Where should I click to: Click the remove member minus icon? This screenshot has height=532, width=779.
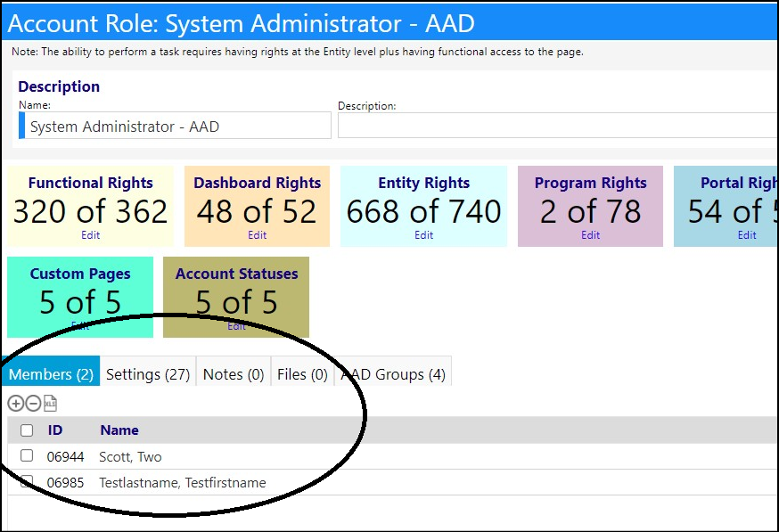[33, 404]
